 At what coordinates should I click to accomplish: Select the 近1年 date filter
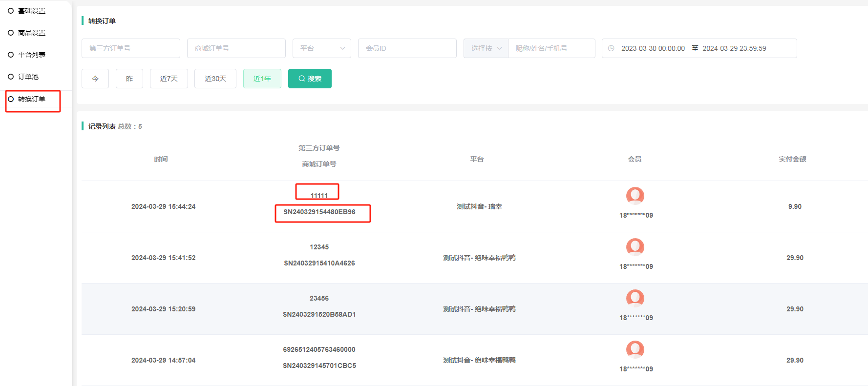[x=262, y=79]
